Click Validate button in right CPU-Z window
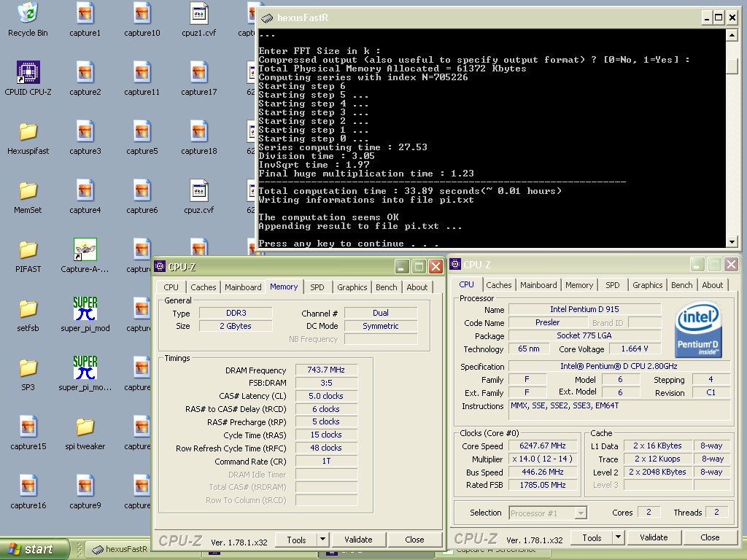This screenshot has width=747, height=560. (654, 537)
